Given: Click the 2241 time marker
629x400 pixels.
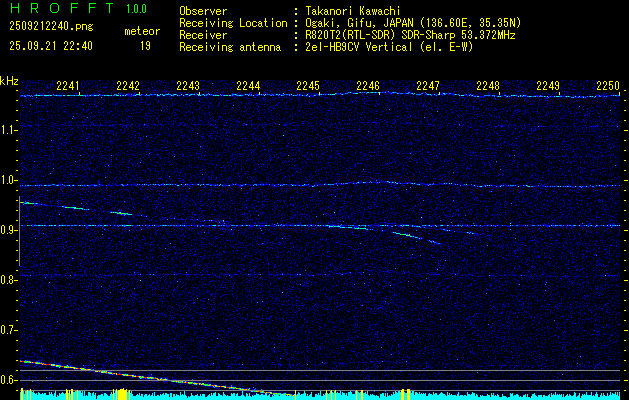Looking at the screenshot, I should 69,87.
